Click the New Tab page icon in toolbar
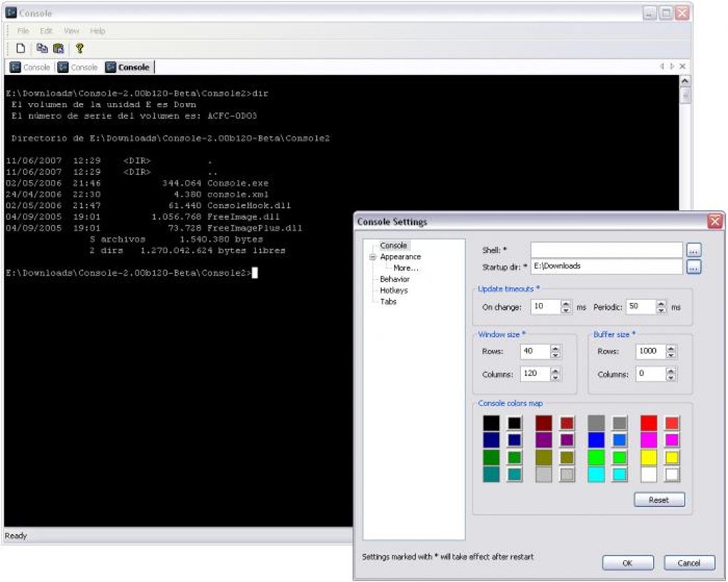Image resolution: width=728 pixels, height=582 pixels. (21, 48)
